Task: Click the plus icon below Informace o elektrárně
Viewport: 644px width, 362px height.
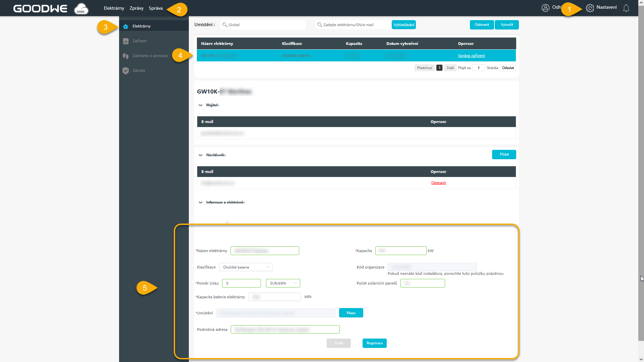Action: coord(227,222)
